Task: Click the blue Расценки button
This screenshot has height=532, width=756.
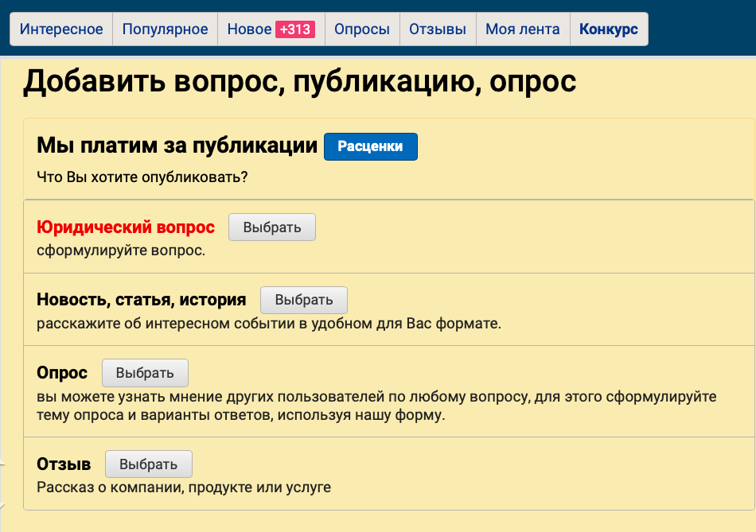Action: 370,146
